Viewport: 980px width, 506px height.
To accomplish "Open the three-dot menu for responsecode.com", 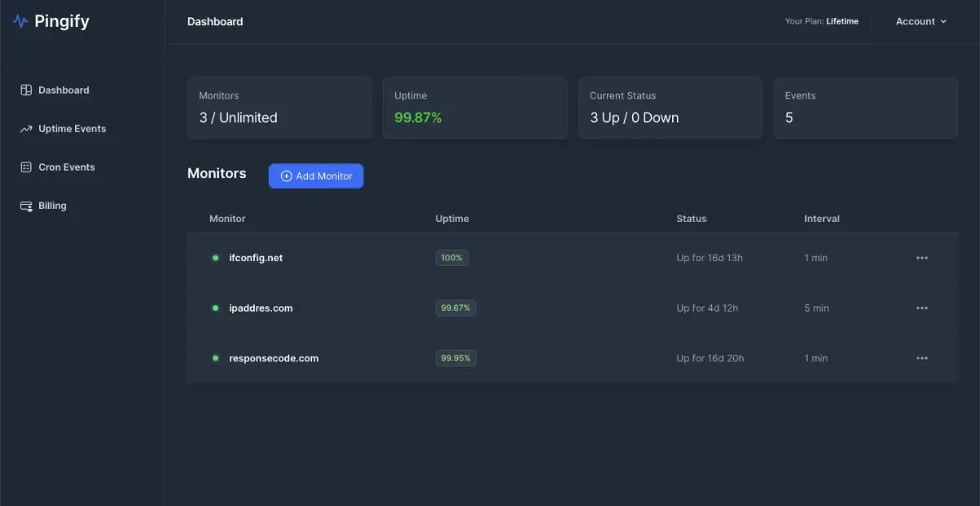I will (x=922, y=358).
